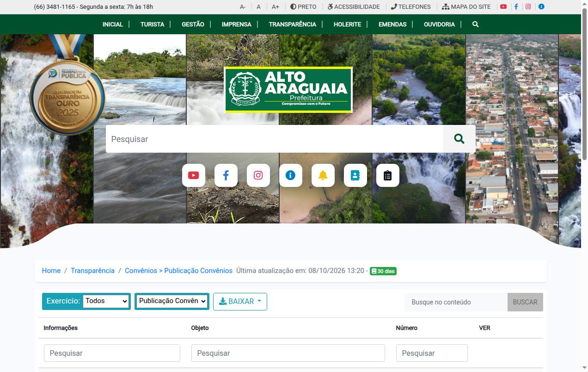Open TELEFONES link
The image size is (588, 372).
coord(410,7)
